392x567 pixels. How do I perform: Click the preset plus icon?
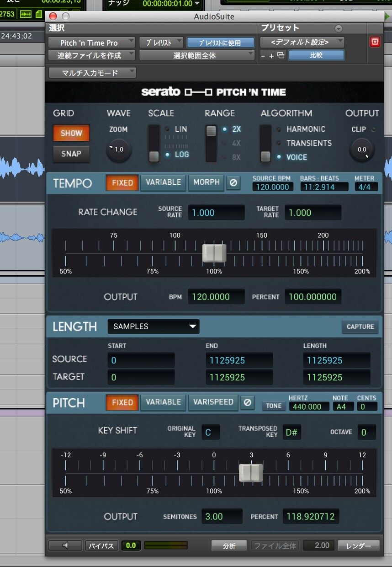271,56
